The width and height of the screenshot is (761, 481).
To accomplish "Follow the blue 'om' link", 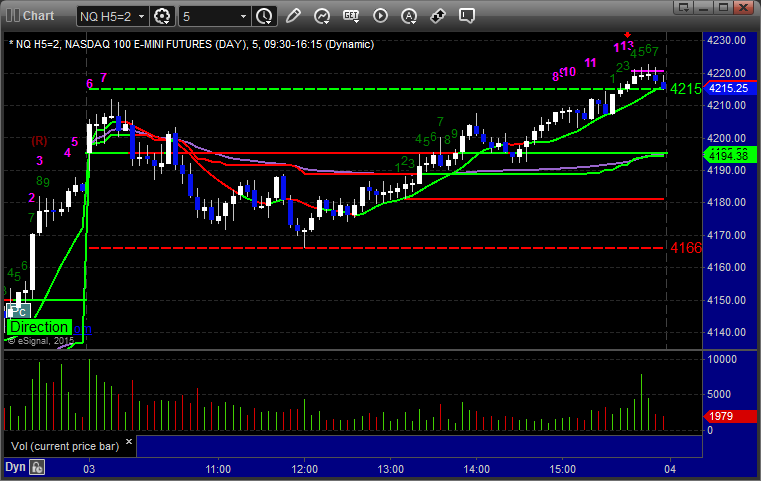I will coord(83,329).
